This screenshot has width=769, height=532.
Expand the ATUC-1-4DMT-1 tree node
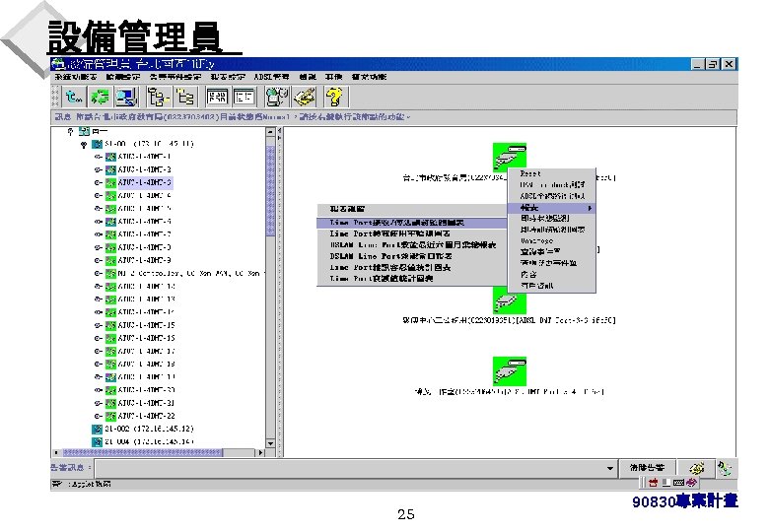[98, 157]
